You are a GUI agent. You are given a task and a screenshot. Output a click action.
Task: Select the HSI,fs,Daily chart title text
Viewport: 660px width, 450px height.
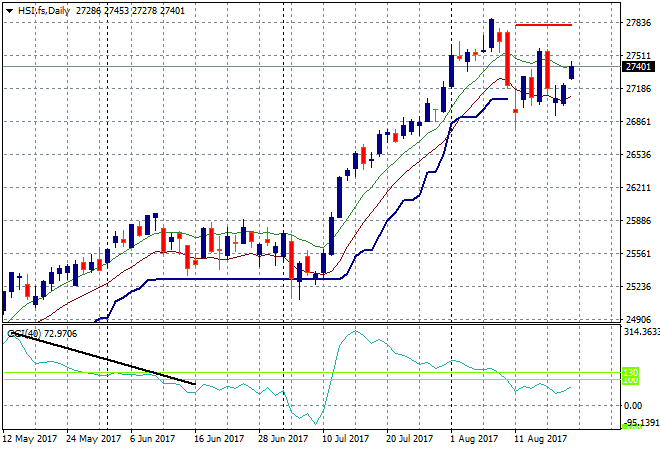(x=44, y=11)
